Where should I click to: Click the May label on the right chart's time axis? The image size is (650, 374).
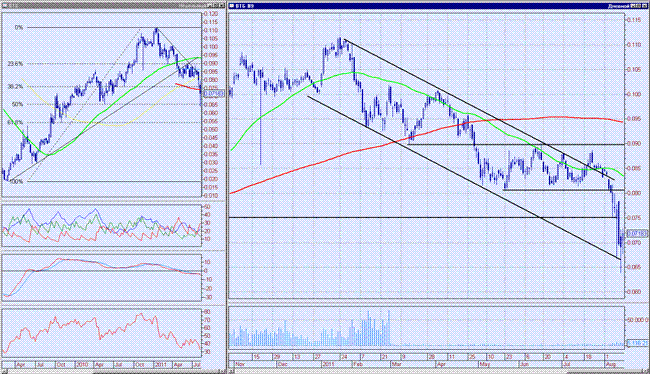pyautogui.click(x=485, y=364)
